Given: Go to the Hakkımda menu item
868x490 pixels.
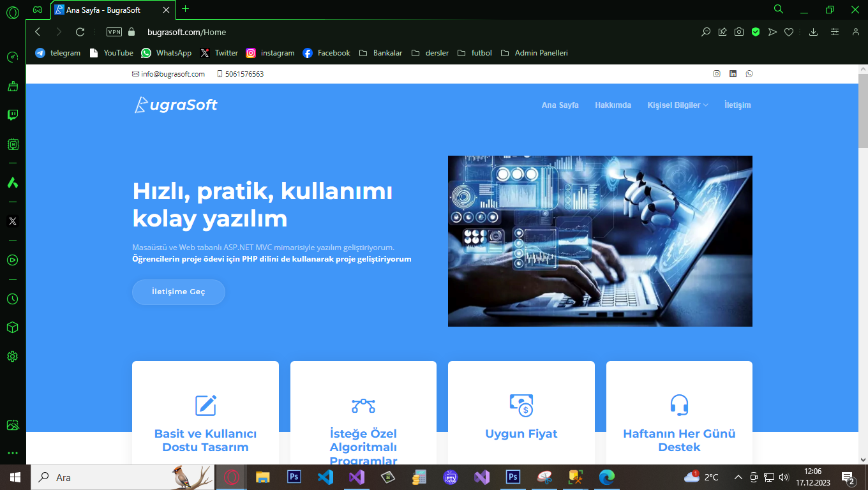Looking at the screenshot, I should pos(613,105).
